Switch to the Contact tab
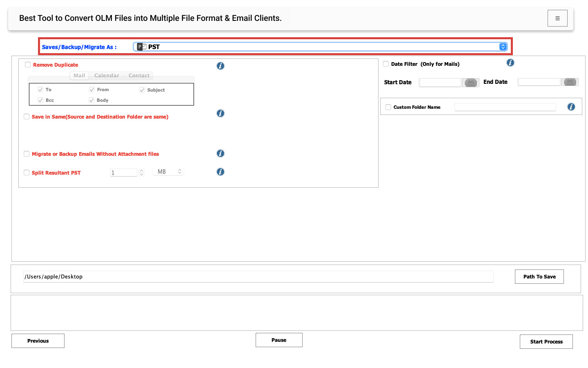The width and height of the screenshot is (588, 368). (x=139, y=76)
